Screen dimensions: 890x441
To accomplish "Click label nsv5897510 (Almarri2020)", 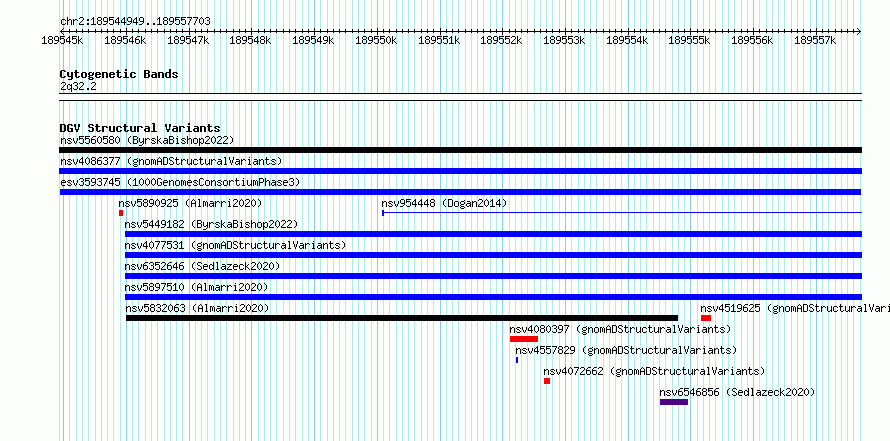I will (x=196, y=287).
